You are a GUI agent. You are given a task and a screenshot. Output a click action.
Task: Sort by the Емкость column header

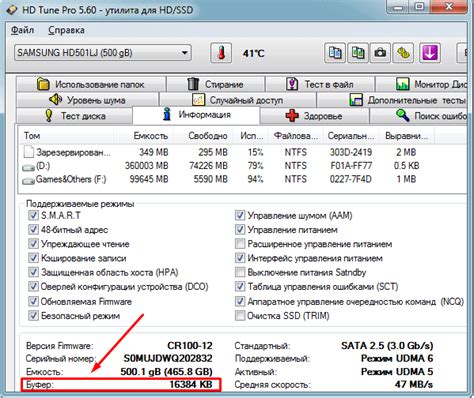pos(144,136)
